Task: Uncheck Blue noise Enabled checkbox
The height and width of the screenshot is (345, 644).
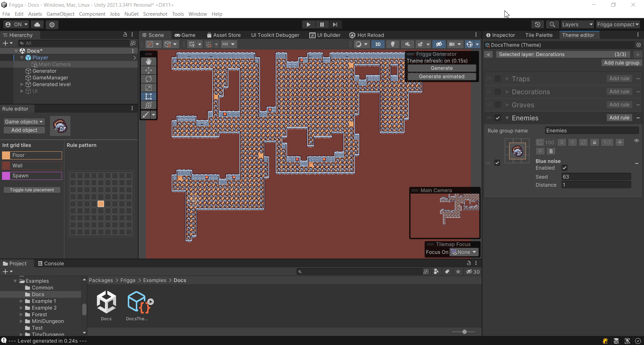Action: [565, 168]
